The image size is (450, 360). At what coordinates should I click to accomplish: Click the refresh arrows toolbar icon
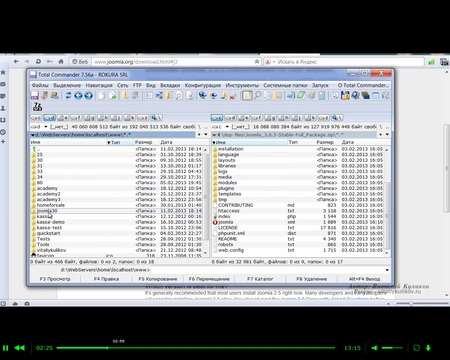(68, 96)
